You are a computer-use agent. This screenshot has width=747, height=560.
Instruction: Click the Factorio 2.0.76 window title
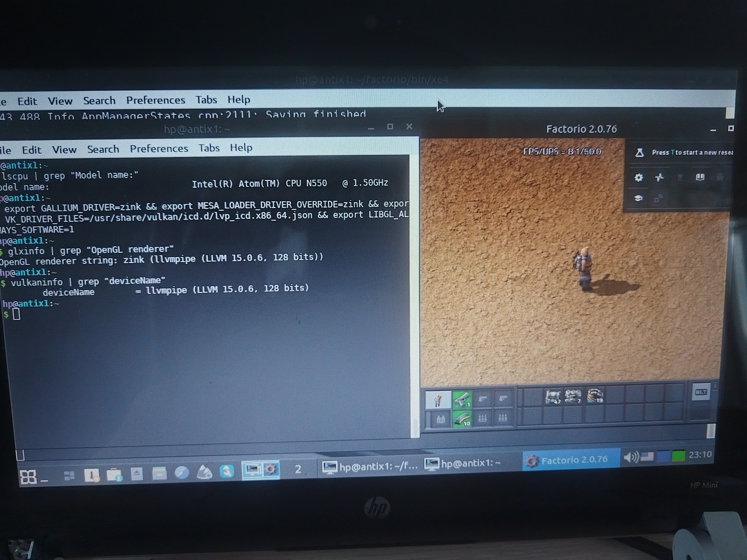pos(581,129)
